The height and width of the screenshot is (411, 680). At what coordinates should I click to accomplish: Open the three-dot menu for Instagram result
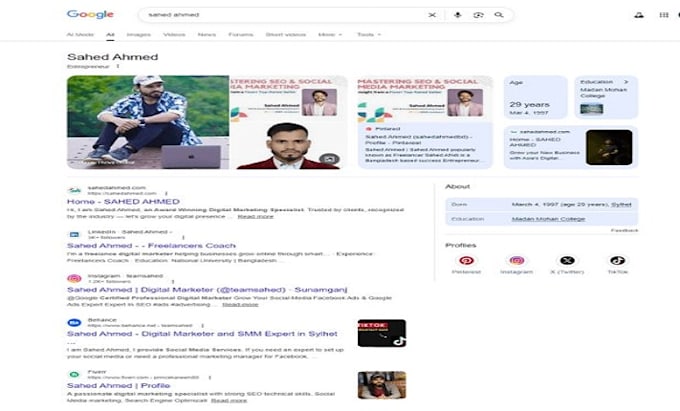pyautogui.click(x=173, y=281)
